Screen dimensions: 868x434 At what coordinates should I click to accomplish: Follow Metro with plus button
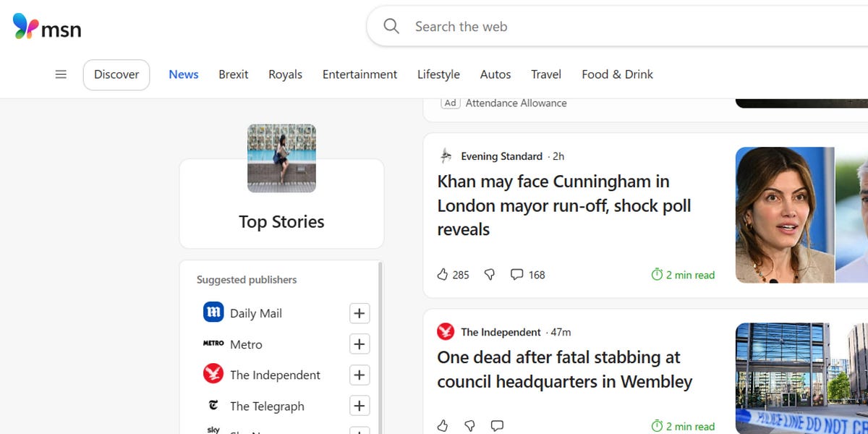359,344
